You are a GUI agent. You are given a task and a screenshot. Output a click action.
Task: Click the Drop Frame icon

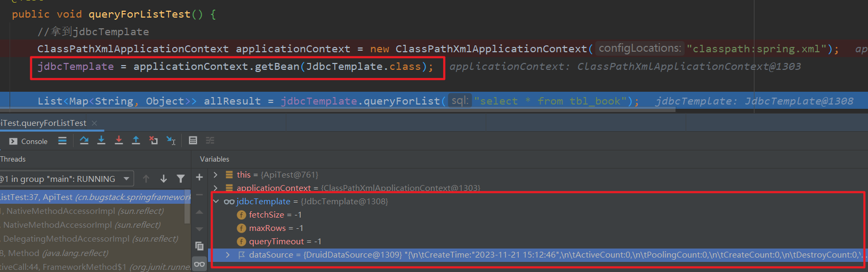point(154,140)
